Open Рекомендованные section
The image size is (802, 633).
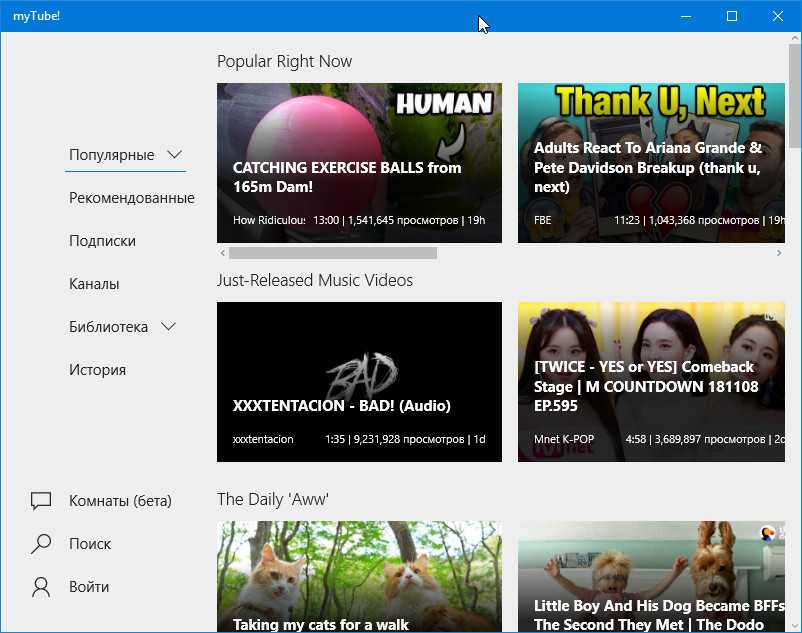pos(131,198)
